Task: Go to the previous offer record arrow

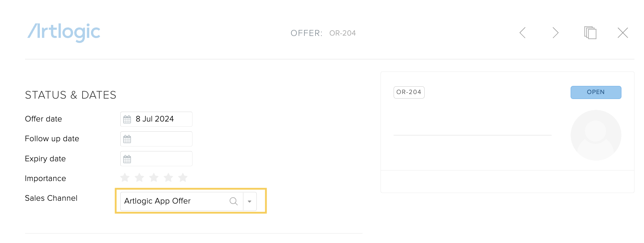Action: 523,33
